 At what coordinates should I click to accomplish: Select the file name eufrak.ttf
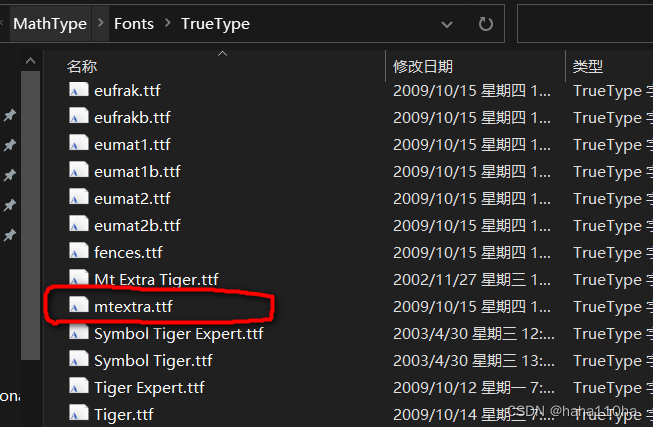pos(127,90)
